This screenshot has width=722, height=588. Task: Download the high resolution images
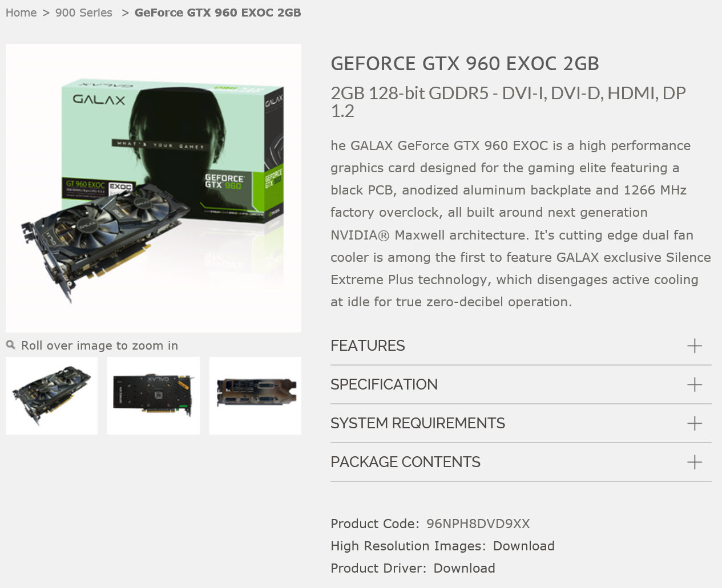523,546
